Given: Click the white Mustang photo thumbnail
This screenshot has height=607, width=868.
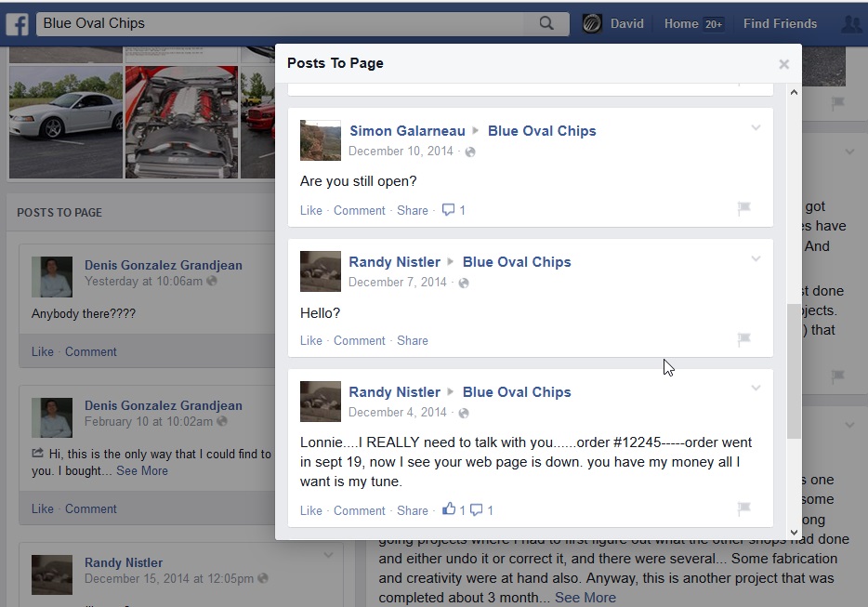Looking at the screenshot, I should tap(66, 123).
